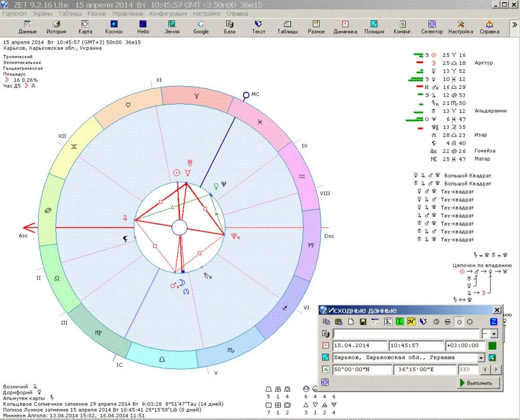Click the green color square beside timezone
The height and width of the screenshot is (420, 520).
492,346
